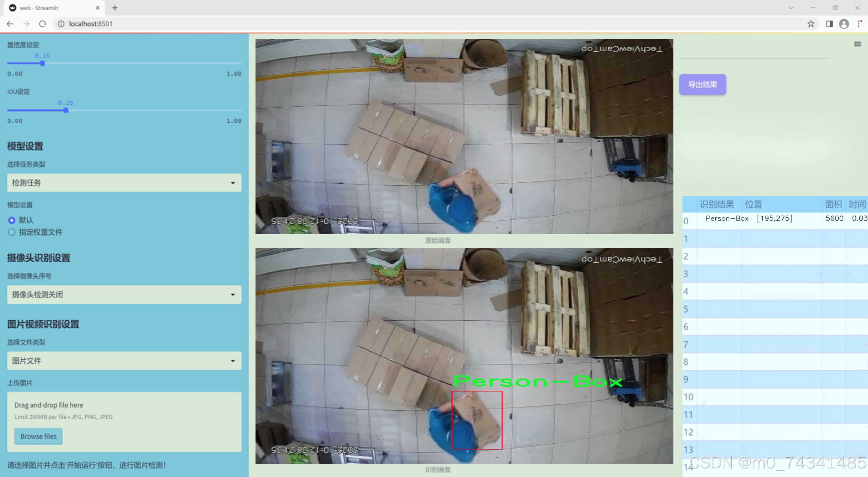
Task: Select the 指定权重文件 radio option
Action: click(12, 232)
